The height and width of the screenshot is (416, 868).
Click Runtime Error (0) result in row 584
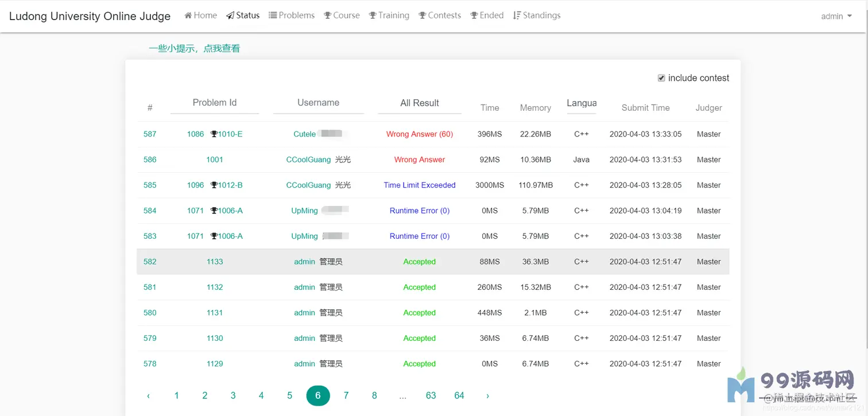coord(420,211)
